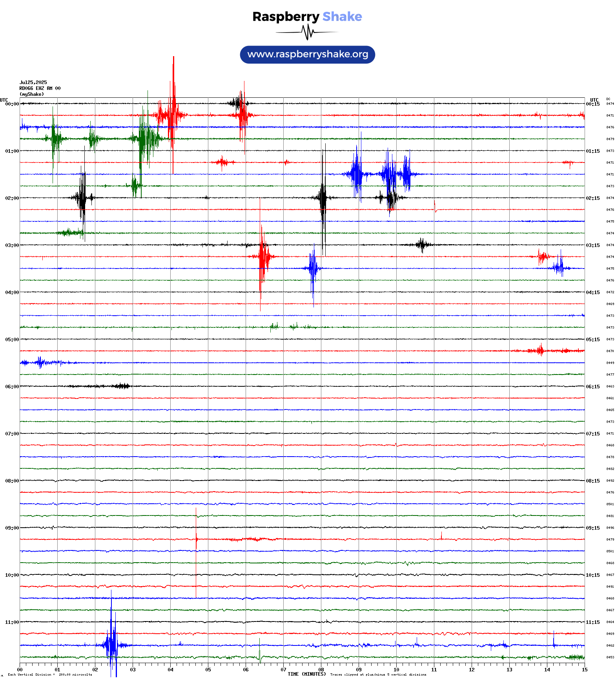The image size is (616, 680).
Task: Click the 11:00 hour label on left axis
Action: [12, 622]
